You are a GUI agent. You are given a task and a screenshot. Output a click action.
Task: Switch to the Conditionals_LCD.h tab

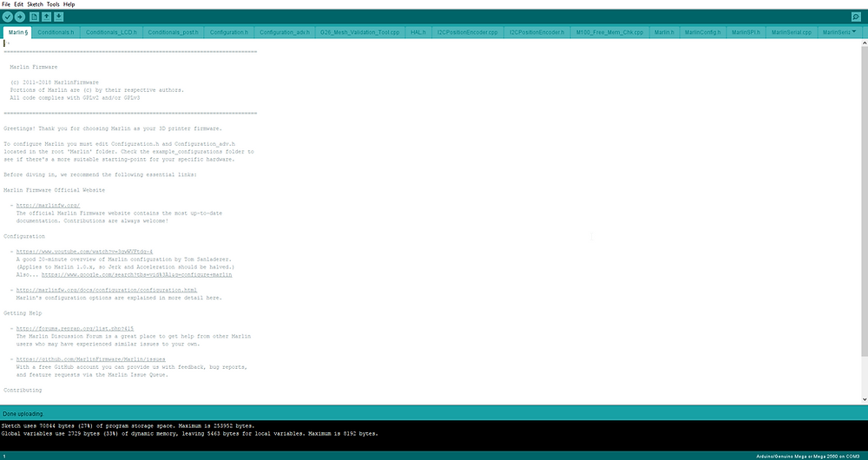(x=111, y=32)
